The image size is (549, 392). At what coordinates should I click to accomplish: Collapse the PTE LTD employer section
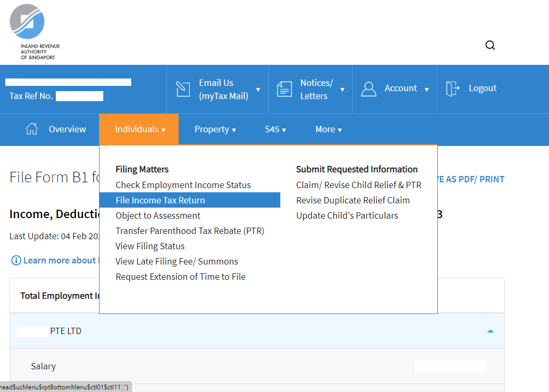[491, 331]
